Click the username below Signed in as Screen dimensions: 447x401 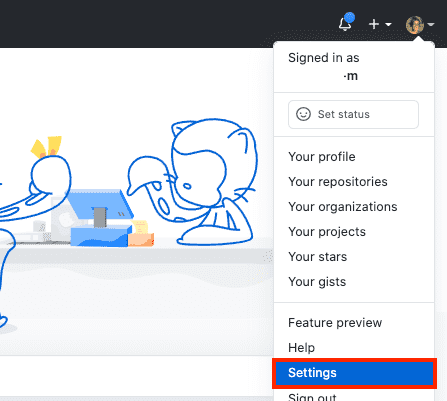pyautogui.click(x=350, y=76)
